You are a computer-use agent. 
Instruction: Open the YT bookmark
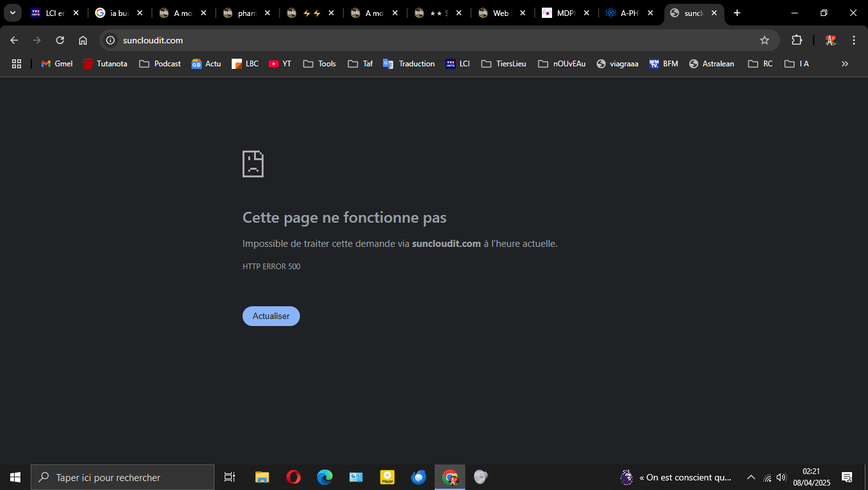click(280, 64)
